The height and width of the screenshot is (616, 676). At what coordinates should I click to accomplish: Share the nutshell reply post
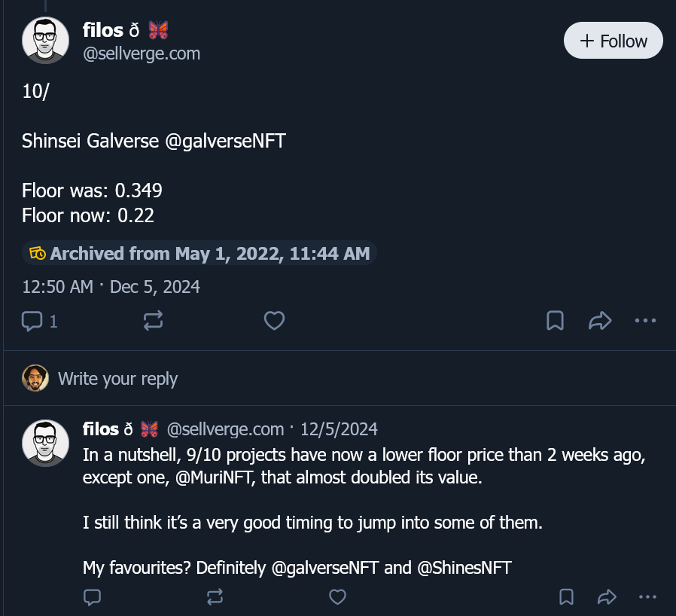(x=606, y=597)
